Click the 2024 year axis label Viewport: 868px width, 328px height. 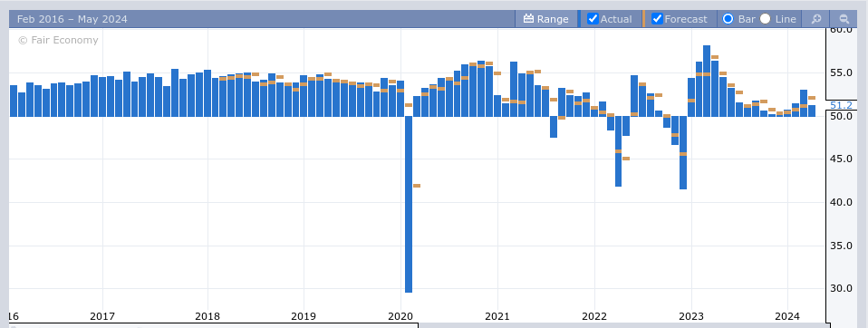coord(787,316)
